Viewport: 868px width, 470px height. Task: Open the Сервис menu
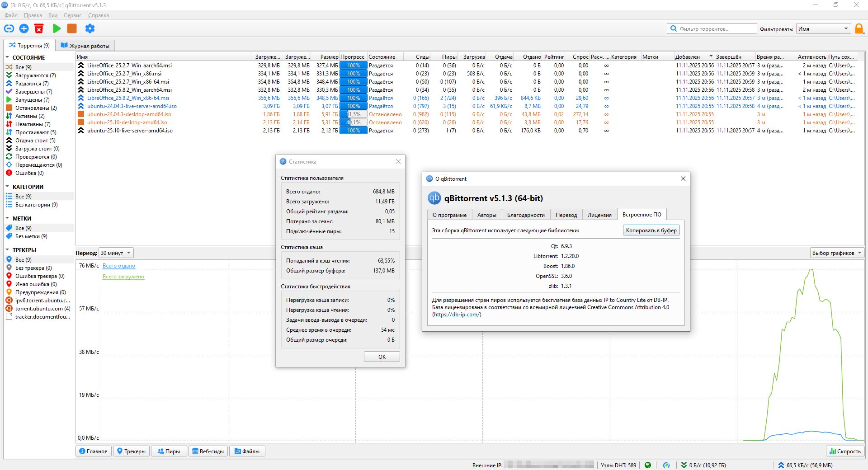pyautogui.click(x=73, y=15)
